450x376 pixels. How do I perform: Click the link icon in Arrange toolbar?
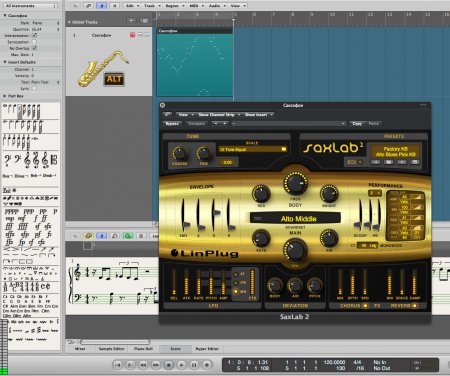tap(88, 6)
